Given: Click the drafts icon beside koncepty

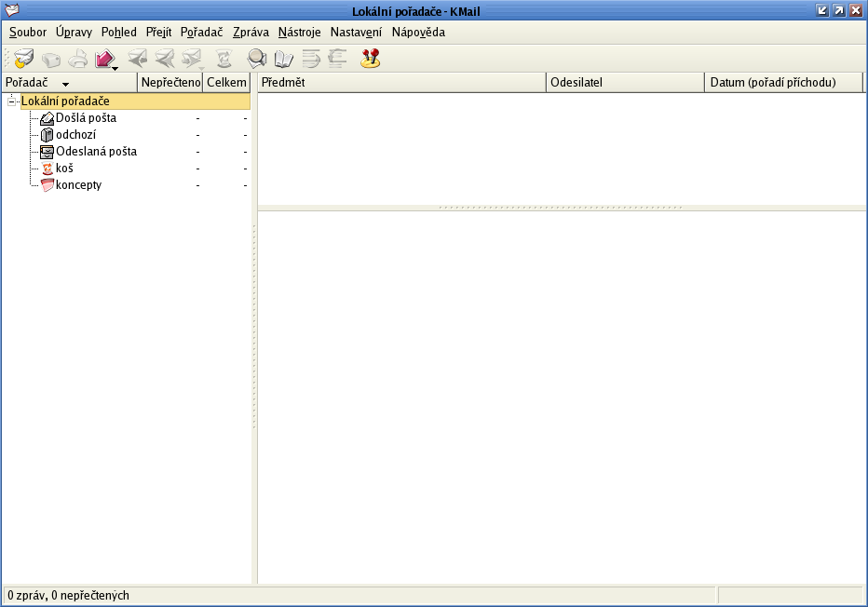Looking at the screenshot, I should [47, 185].
